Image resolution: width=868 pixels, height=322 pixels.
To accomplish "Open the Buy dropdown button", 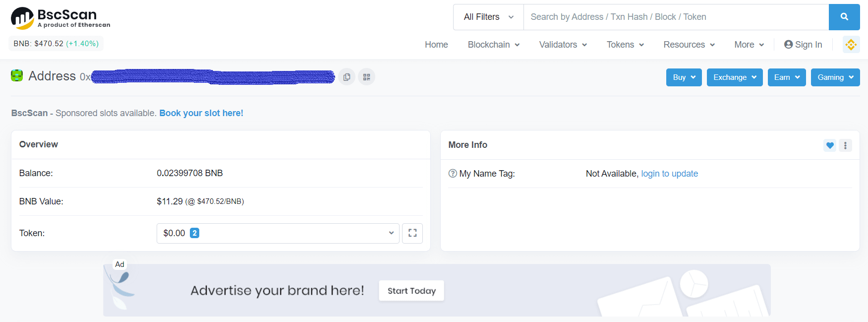I will (x=684, y=77).
